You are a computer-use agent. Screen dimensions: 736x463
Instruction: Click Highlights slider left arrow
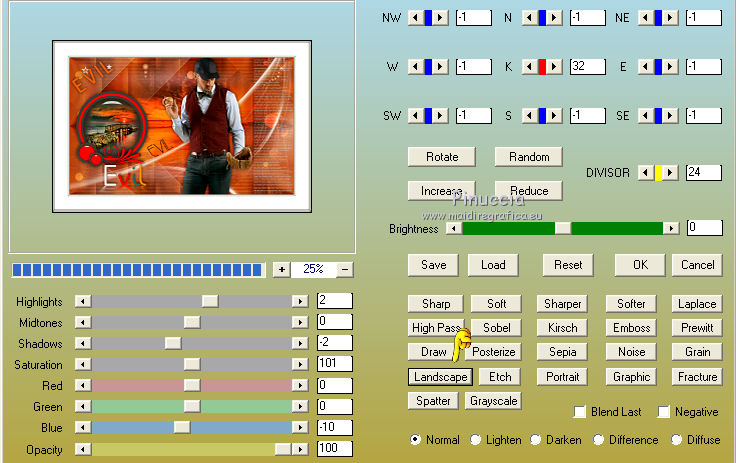point(83,301)
